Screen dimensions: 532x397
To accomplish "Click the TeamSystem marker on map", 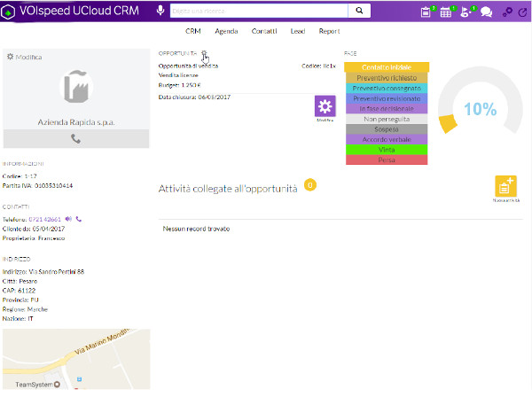I will [x=57, y=384].
